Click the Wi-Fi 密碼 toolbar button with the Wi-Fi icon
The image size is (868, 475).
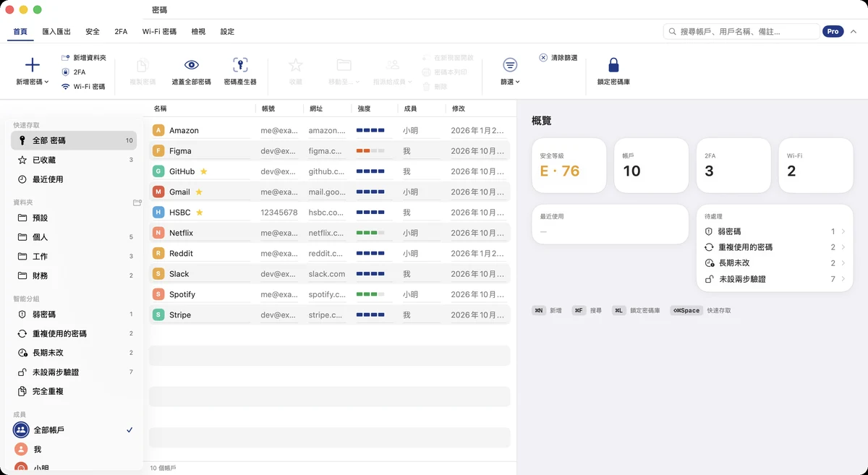[x=83, y=86]
